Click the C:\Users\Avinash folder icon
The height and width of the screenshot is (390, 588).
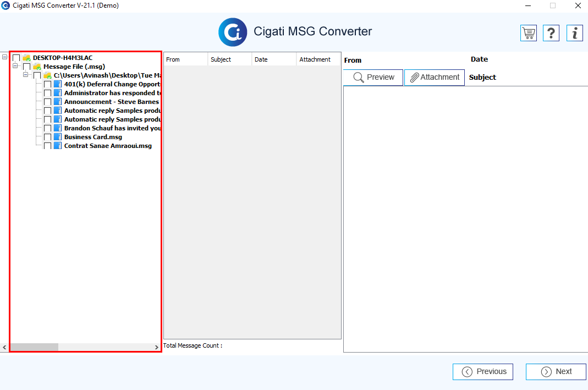pyautogui.click(x=47, y=75)
